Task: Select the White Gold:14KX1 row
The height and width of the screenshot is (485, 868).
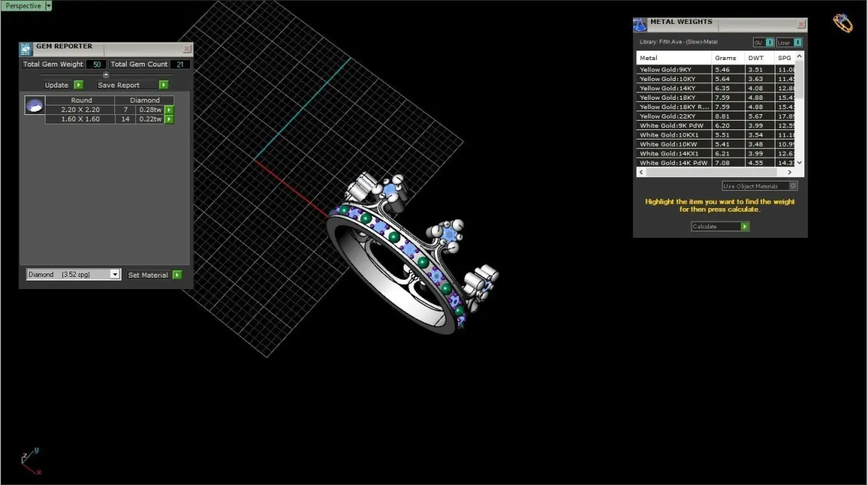Action: click(715, 154)
